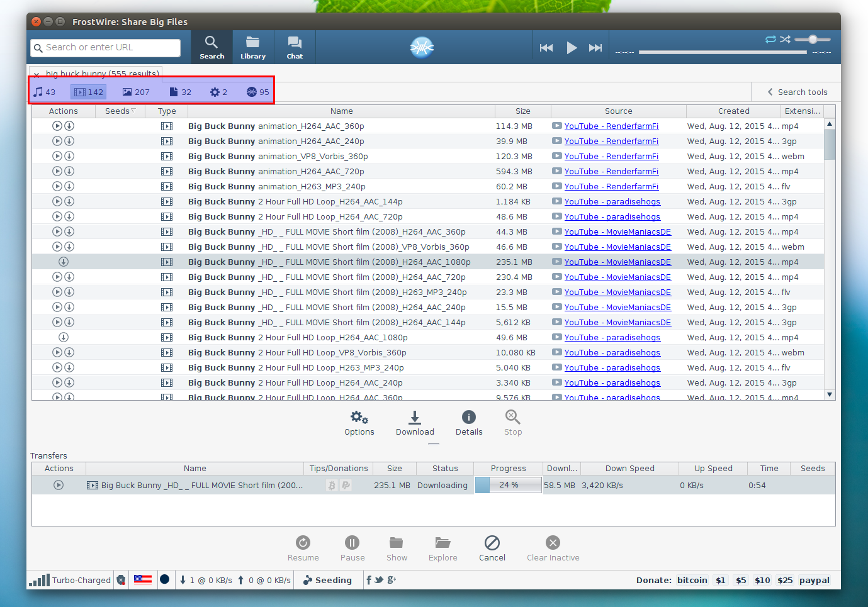The height and width of the screenshot is (607, 868).
Task: Open the Library tab
Action: (x=253, y=47)
